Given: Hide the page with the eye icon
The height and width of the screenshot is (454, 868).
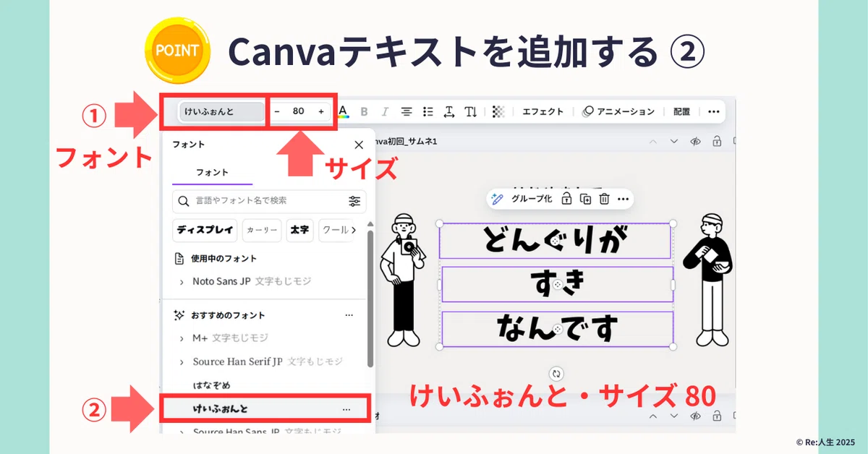Looking at the screenshot, I should click(x=696, y=142).
